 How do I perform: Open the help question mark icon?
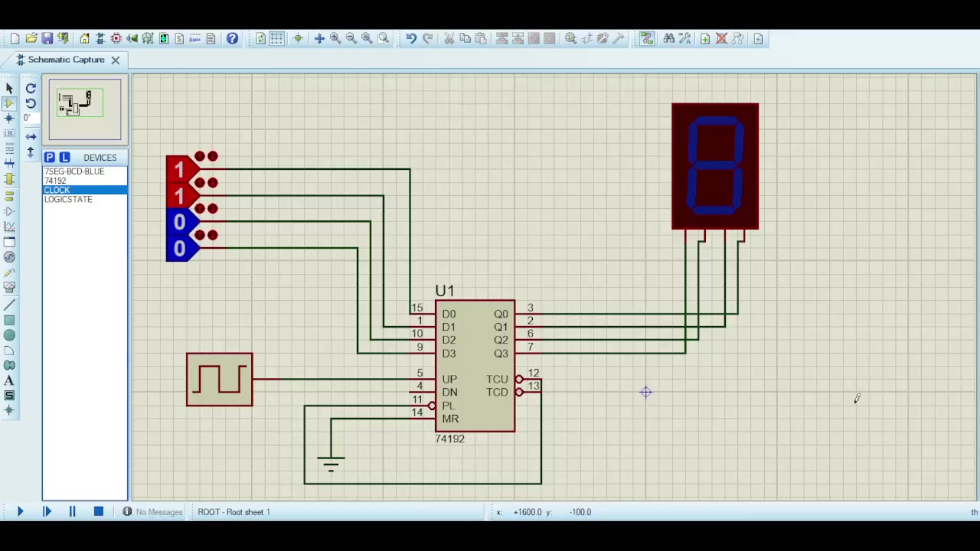click(x=232, y=38)
